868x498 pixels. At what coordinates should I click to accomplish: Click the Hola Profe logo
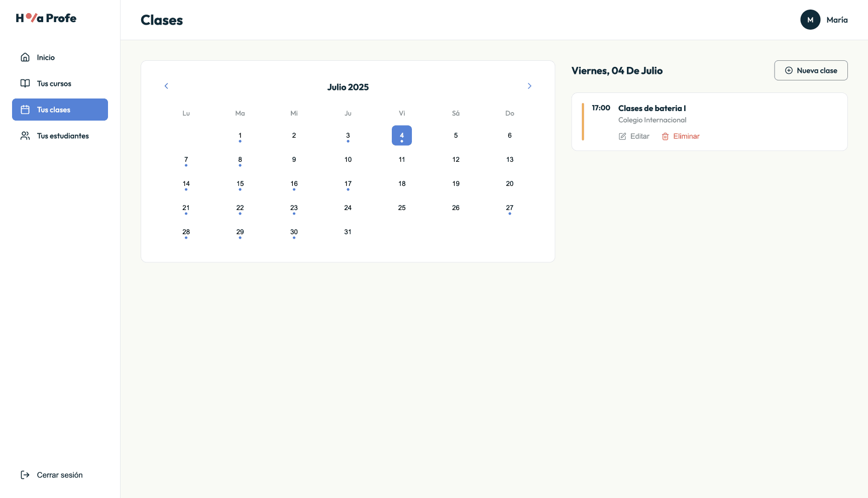(45, 18)
